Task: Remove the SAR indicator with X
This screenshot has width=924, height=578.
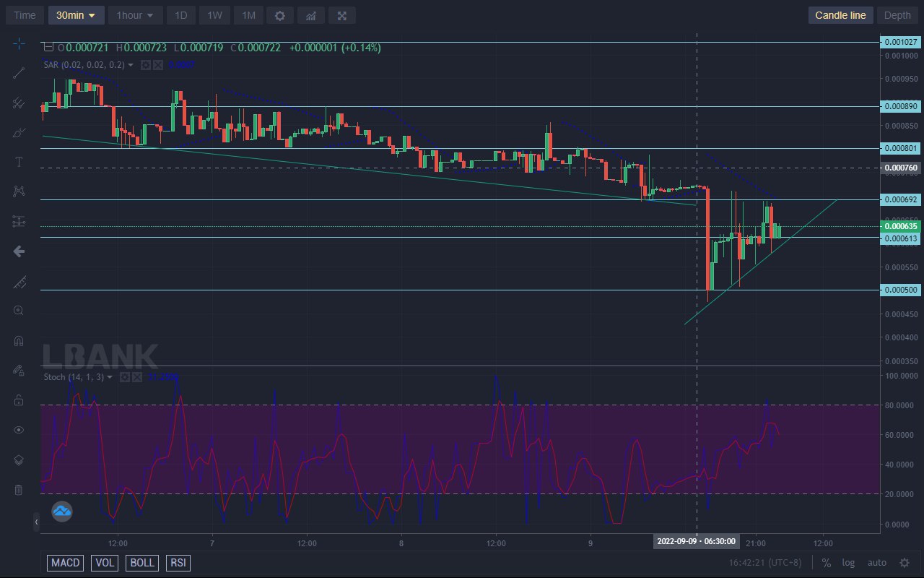Action: coord(157,65)
